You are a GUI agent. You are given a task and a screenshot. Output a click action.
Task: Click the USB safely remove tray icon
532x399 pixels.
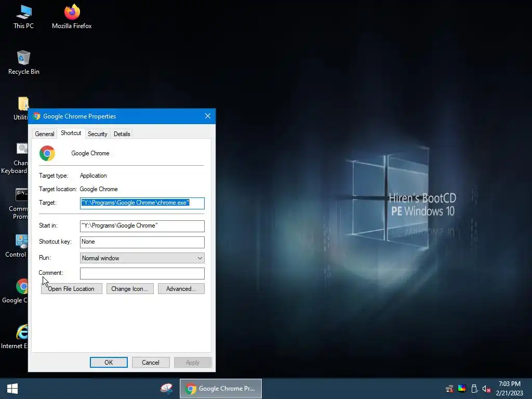[474, 389]
